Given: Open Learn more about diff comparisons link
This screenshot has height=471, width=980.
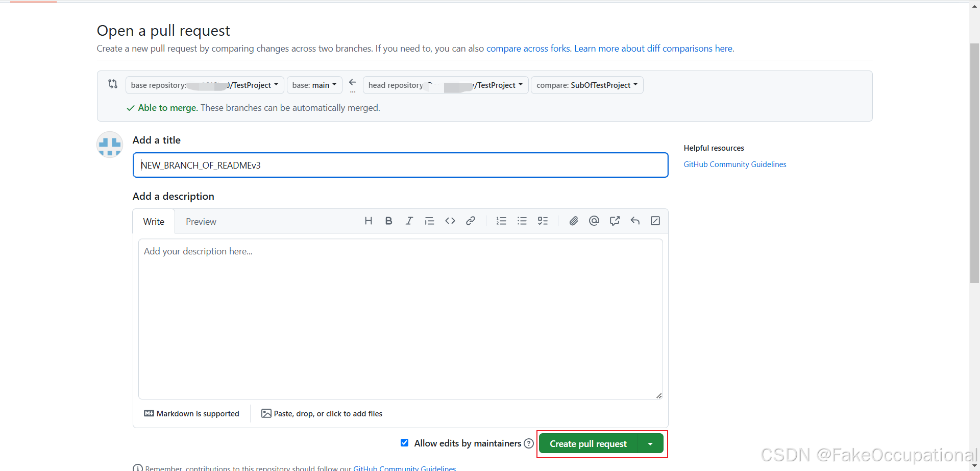Looking at the screenshot, I should [654, 49].
